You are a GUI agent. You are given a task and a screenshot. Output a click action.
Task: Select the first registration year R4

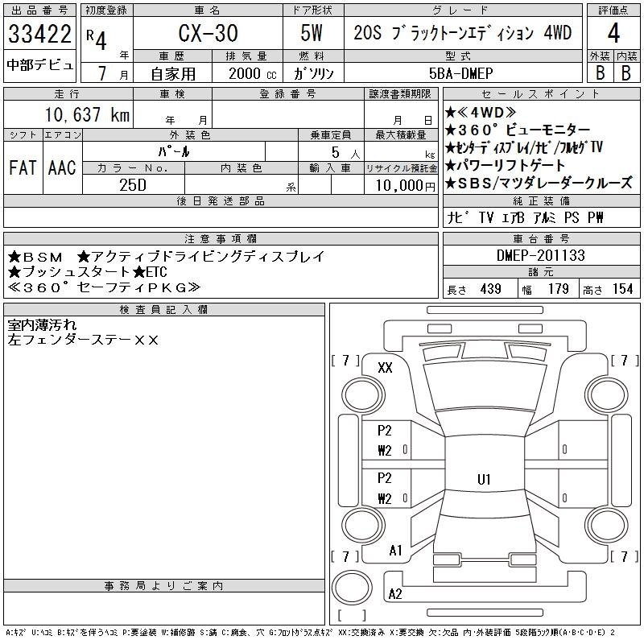(x=97, y=39)
